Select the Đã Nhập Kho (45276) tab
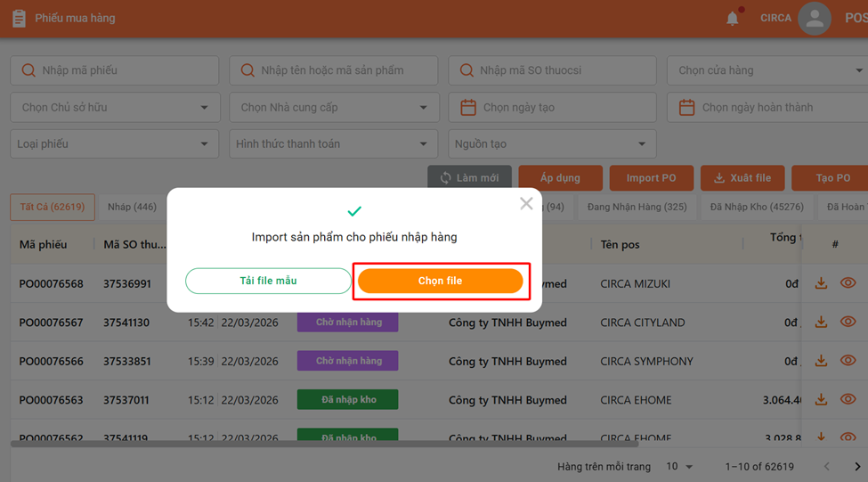Screen dimensions: 868x482 point(756,207)
